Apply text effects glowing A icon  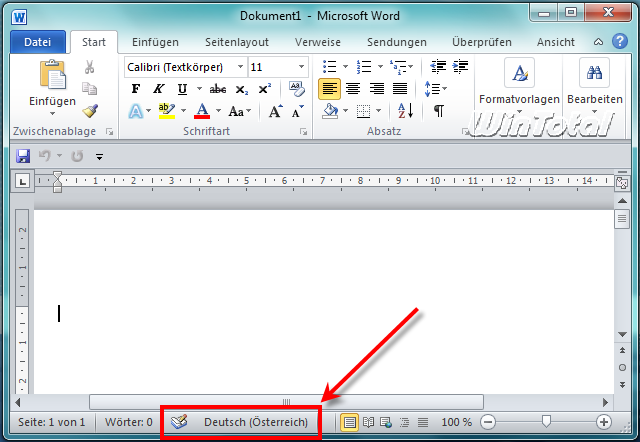(136, 111)
